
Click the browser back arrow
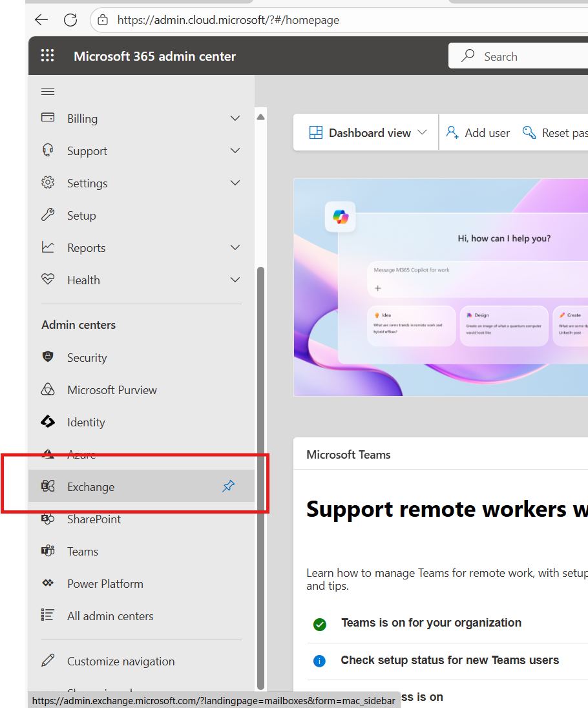tap(41, 20)
